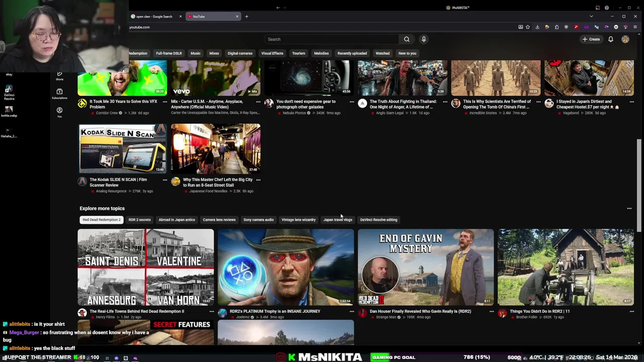
Task: Click the YouTube search input field
Action: click(x=331, y=39)
